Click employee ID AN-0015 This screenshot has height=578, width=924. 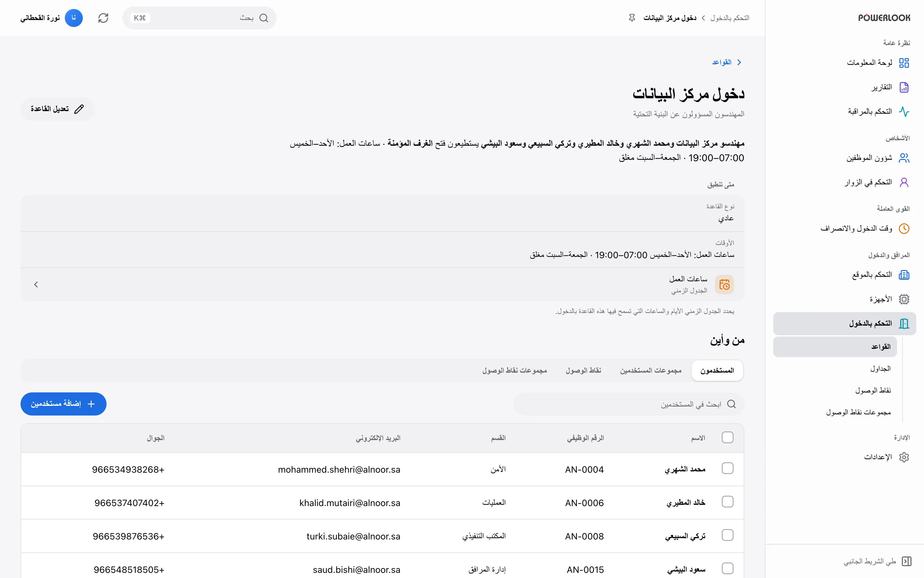[x=585, y=570]
